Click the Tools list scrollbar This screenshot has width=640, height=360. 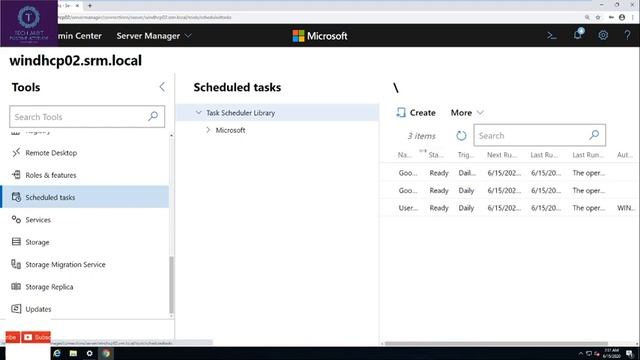171,284
